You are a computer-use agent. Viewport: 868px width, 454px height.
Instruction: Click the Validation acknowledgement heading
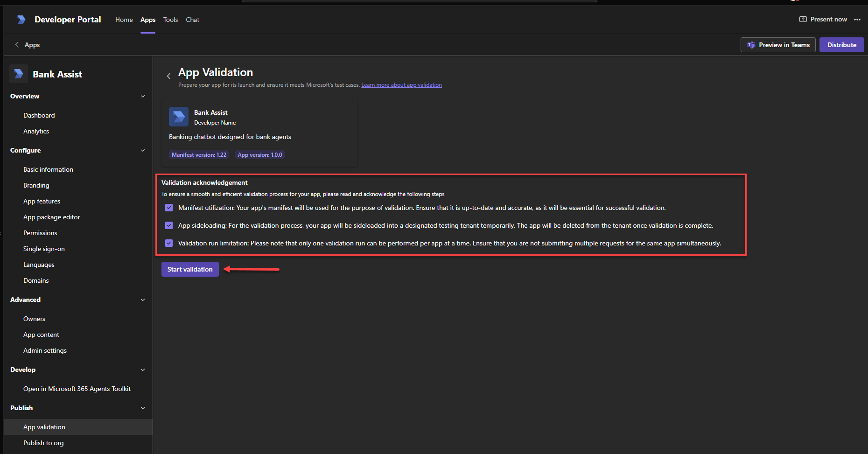coord(204,182)
